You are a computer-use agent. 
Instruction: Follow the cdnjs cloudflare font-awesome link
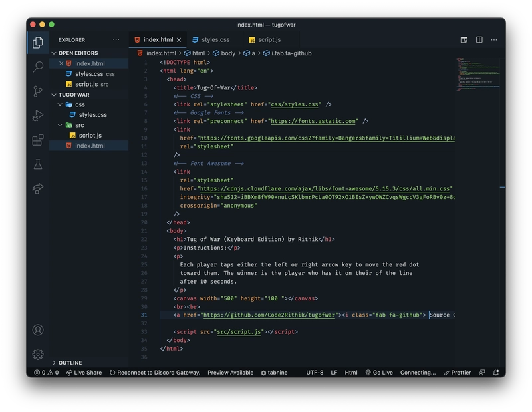coord(325,188)
